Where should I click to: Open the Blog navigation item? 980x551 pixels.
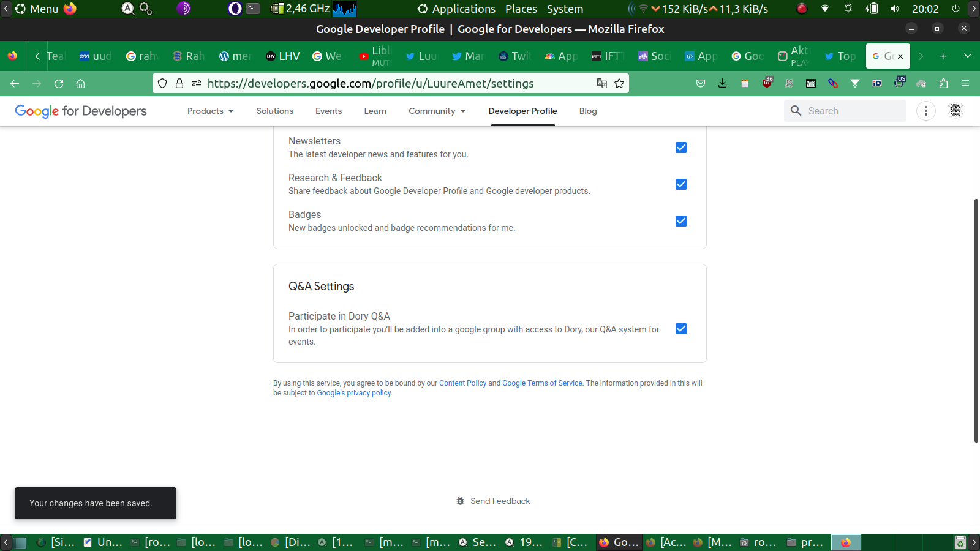588,111
